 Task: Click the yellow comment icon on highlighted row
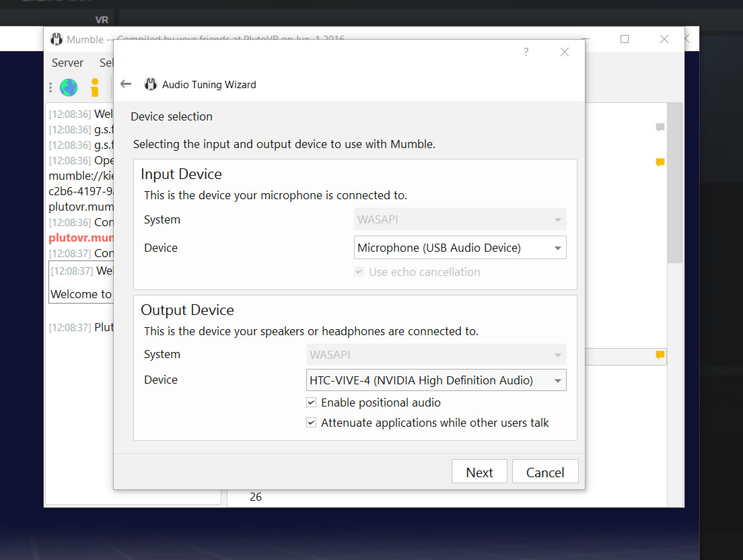tap(660, 355)
